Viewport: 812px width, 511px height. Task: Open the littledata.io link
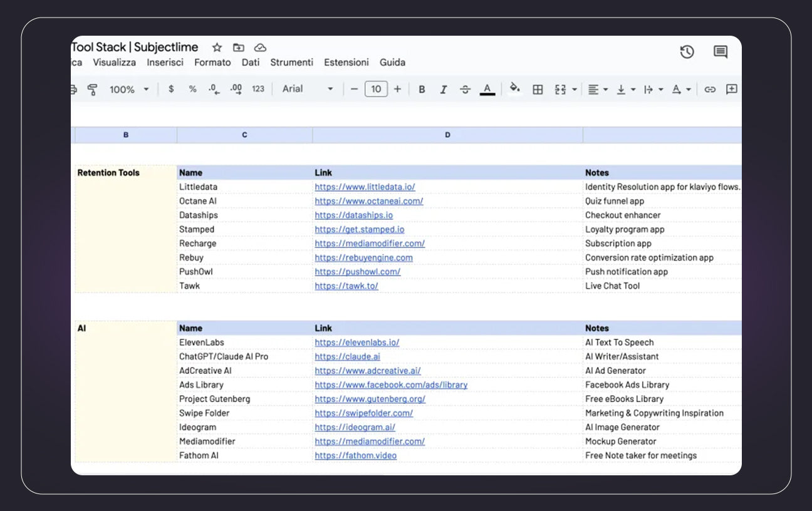[365, 187]
